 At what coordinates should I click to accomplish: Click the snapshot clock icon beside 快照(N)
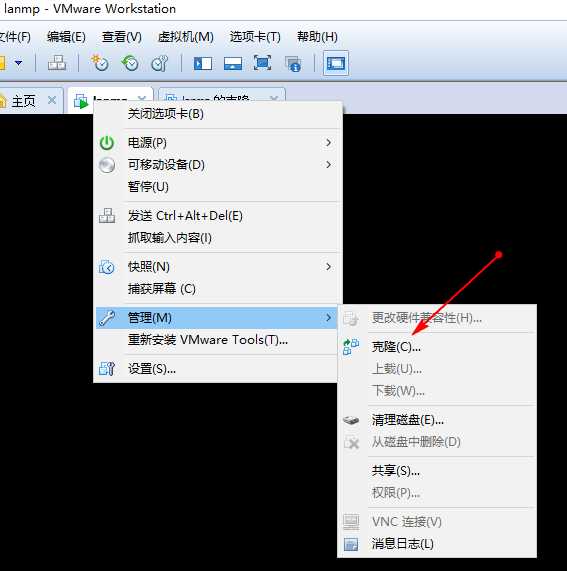tap(106, 267)
